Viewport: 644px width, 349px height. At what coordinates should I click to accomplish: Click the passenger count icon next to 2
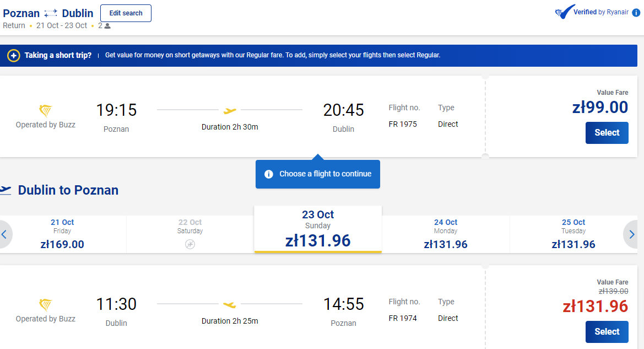click(107, 26)
